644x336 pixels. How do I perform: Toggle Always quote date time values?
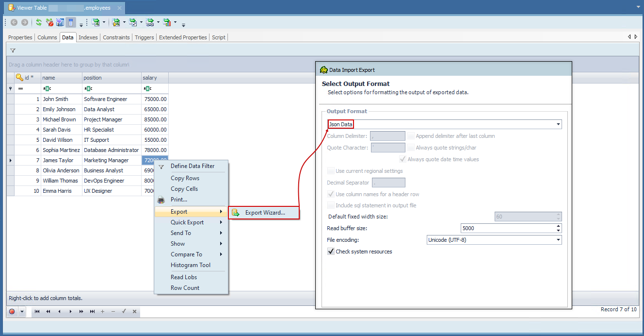(x=402, y=159)
